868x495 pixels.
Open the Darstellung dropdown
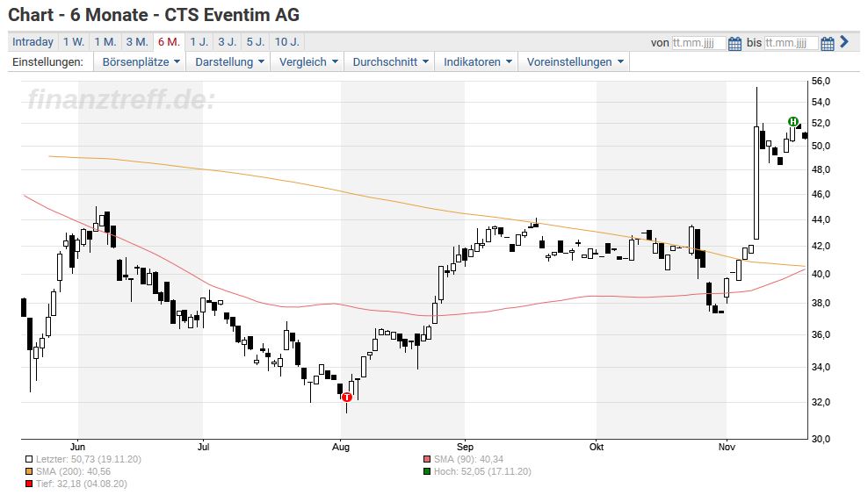pyautogui.click(x=229, y=62)
